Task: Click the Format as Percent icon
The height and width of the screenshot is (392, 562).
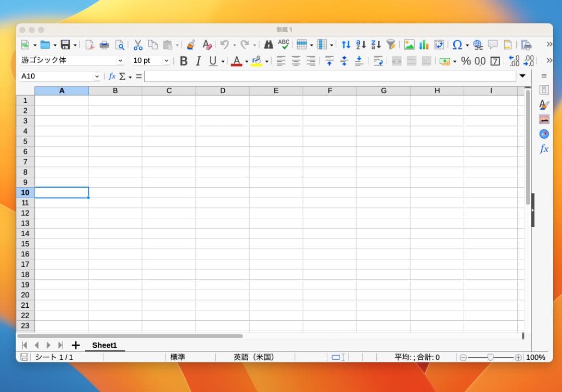Action: [466, 61]
